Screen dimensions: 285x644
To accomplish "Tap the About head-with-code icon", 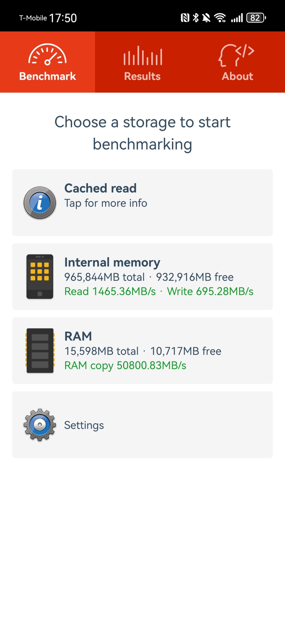I will [236, 55].
